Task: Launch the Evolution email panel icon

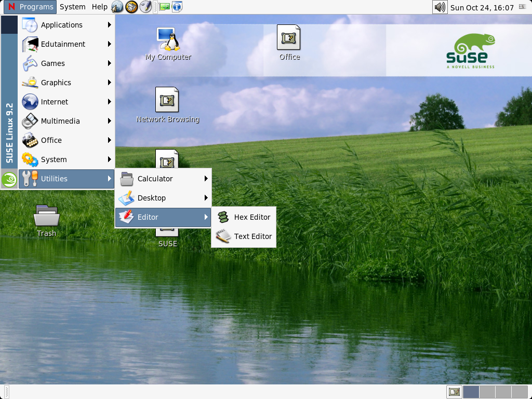Action: (131, 7)
